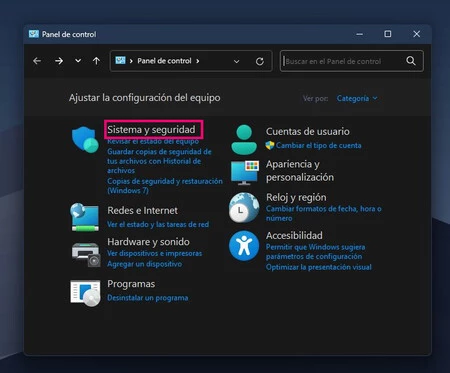The width and height of the screenshot is (450, 373).
Task: Expand recent locations chevron beside forward arrow
Action: 78,61
